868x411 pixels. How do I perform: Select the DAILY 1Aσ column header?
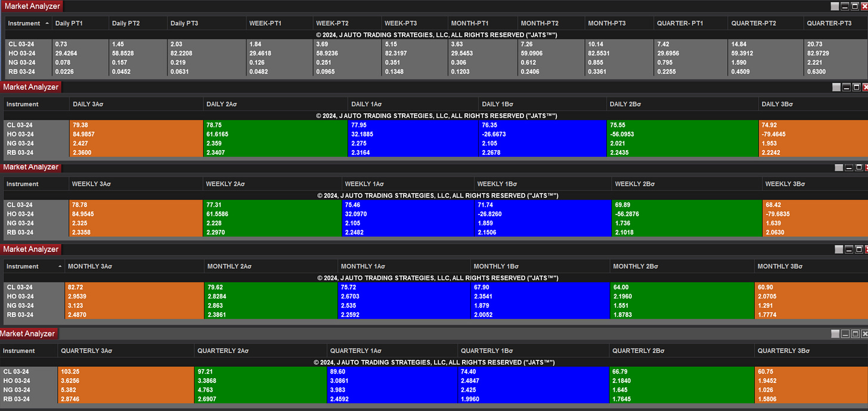pos(413,104)
